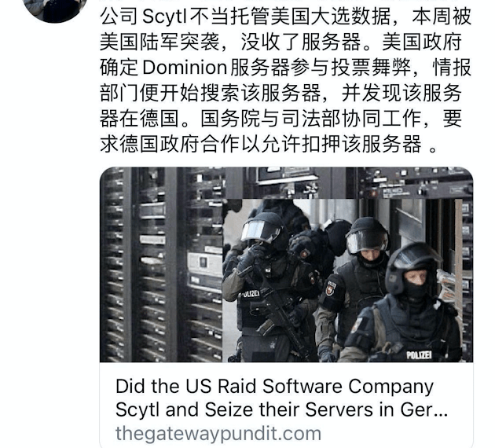
Task: Click the raised visor helmet of the left officer
Action: 262,230
